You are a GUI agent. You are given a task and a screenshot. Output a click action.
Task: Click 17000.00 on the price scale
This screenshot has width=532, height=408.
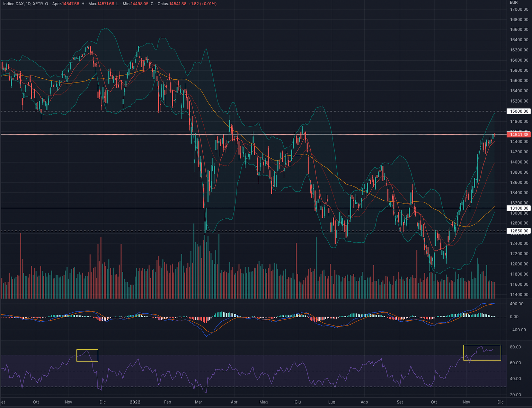(519, 9)
